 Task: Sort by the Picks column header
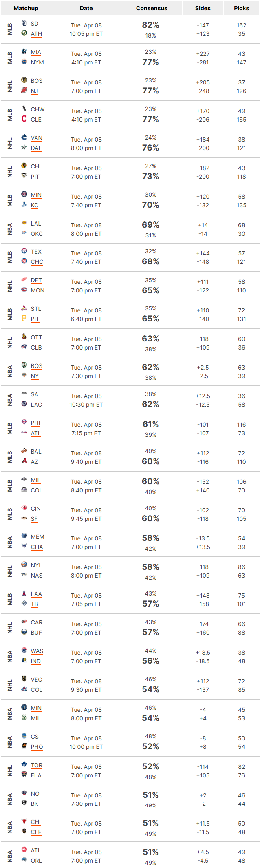pyautogui.click(x=241, y=8)
